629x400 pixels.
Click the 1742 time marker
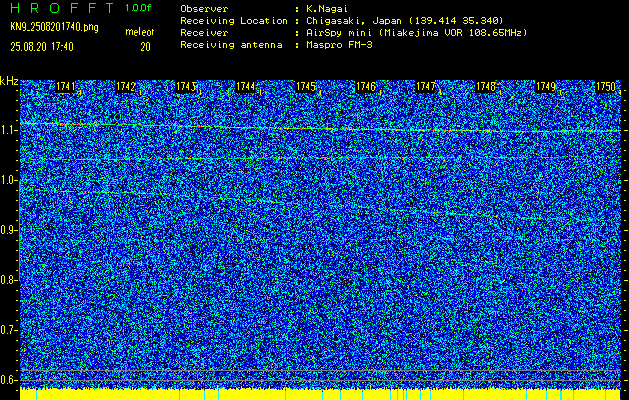point(126,87)
